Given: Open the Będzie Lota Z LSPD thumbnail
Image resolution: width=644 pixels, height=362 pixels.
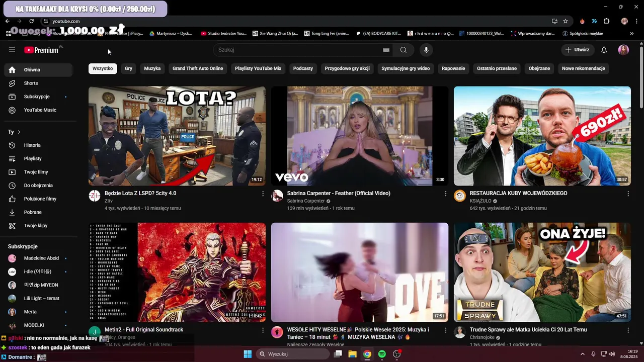Looking at the screenshot, I should click(177, 136).
